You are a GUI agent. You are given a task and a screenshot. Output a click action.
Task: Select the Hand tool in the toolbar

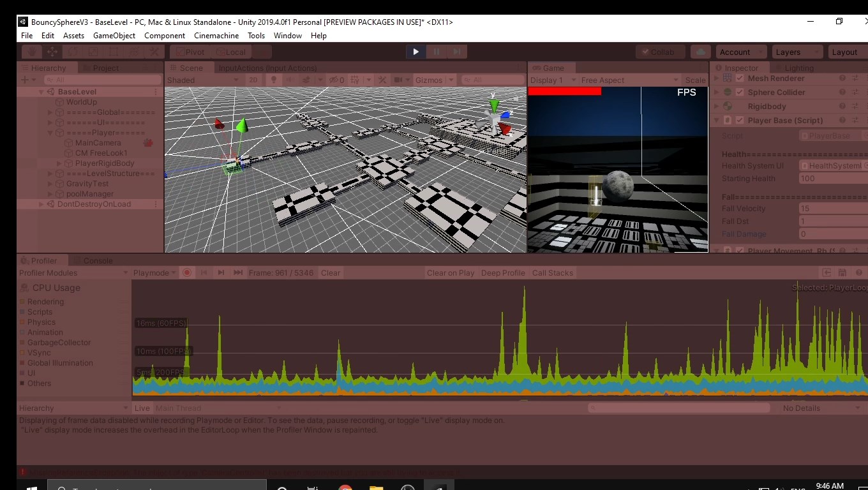click(x=32, y=52)
